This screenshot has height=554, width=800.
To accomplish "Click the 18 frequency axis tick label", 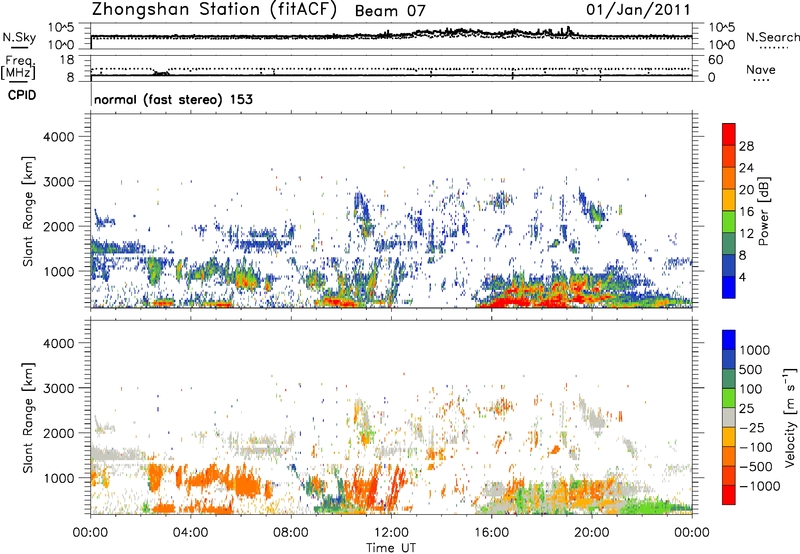I will click(67, 60).
